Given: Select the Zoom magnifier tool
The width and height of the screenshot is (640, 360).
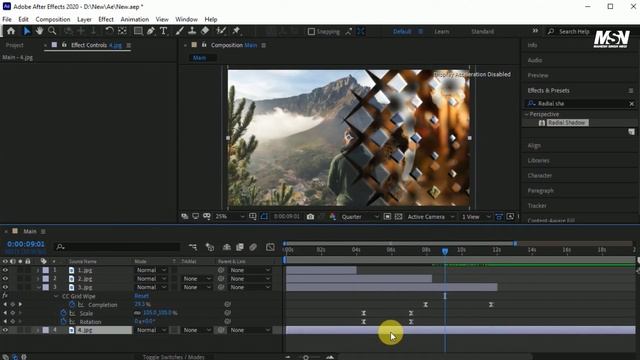Looking at the screenshot, I should click(52, 31).
